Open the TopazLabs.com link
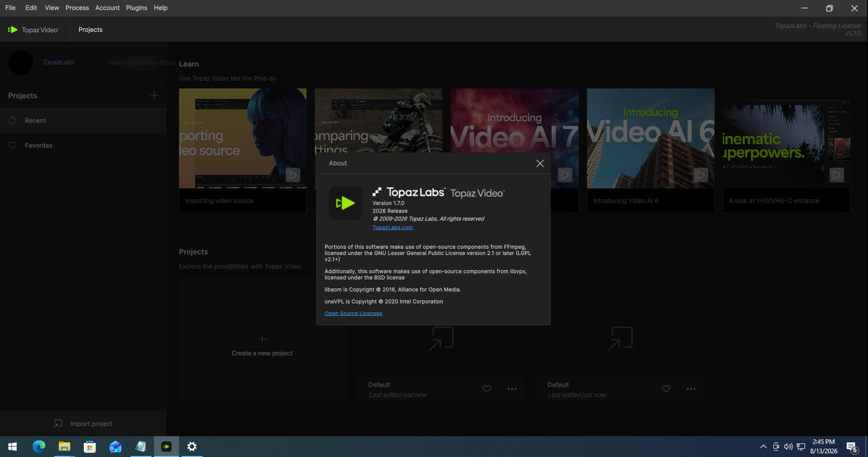This screenshot has width=868, height=457. [x=392, y=227]
